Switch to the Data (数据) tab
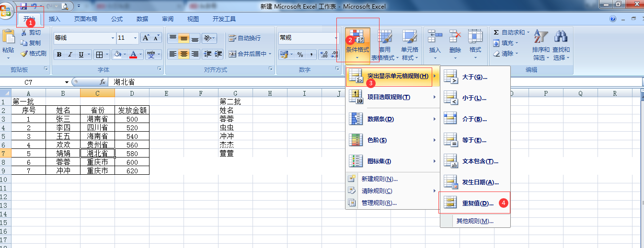Viewport: 644px width, 248px height. point(142,19)
